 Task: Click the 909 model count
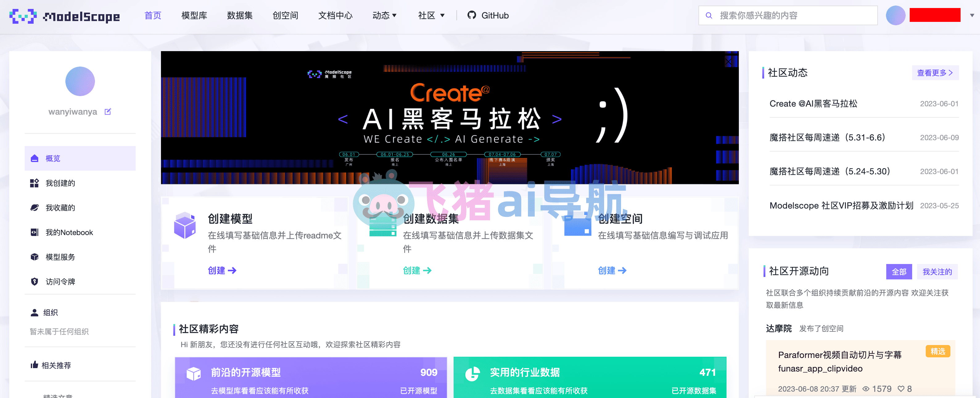429,372
